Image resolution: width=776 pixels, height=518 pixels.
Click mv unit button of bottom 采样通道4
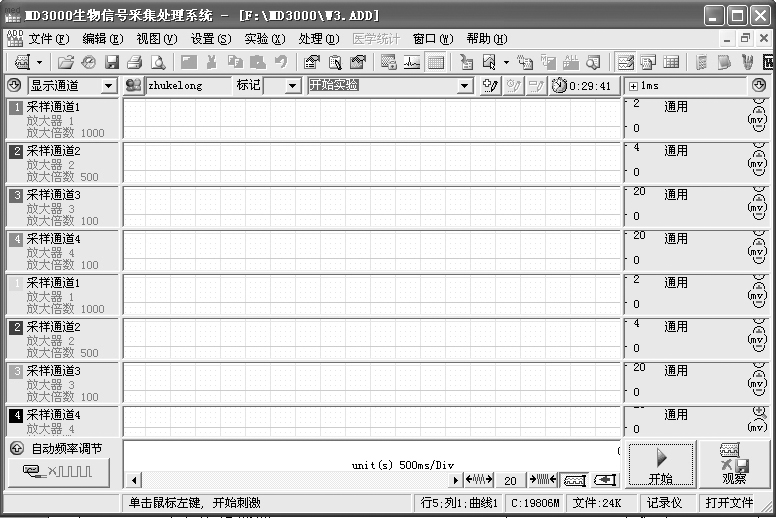tap(757, 427)
